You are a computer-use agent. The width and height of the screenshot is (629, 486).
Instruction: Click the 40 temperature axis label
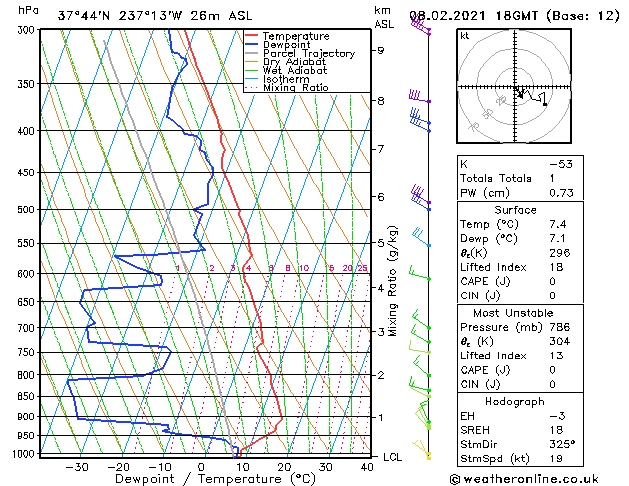(367, 467)
